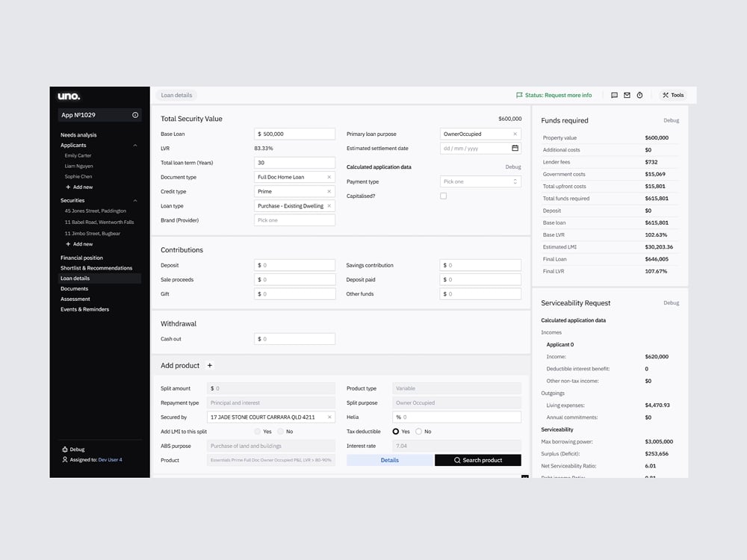Image resolution: width=747 pixels, height=560 pixels.
Task: Click the Loan details breadcrumb tab
Action: click(x=176, y=96)
